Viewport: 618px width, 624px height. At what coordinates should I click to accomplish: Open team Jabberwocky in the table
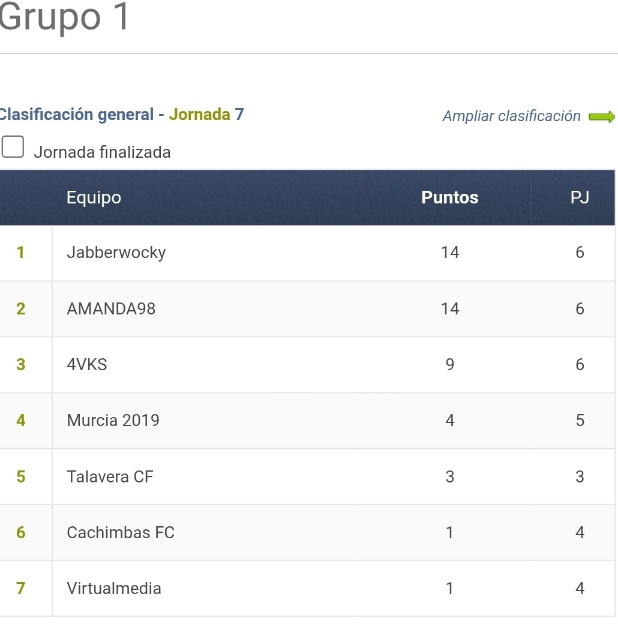(116, 253)
